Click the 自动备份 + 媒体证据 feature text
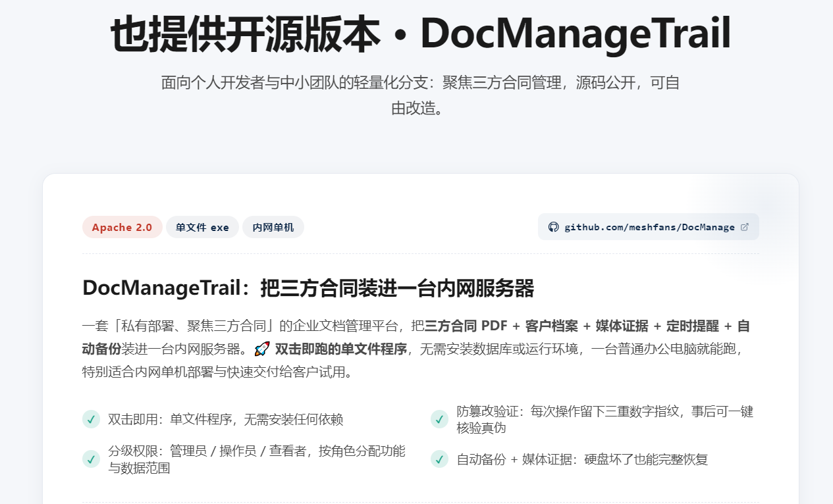This screenshot has height=504, width=833. (x=582, y=459)
